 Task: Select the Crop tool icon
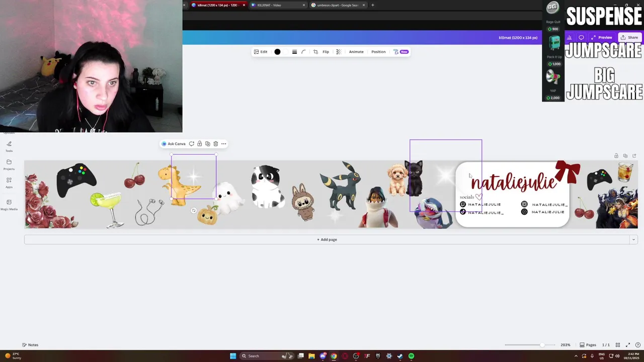pyautogui.click(x=315, y=52)
